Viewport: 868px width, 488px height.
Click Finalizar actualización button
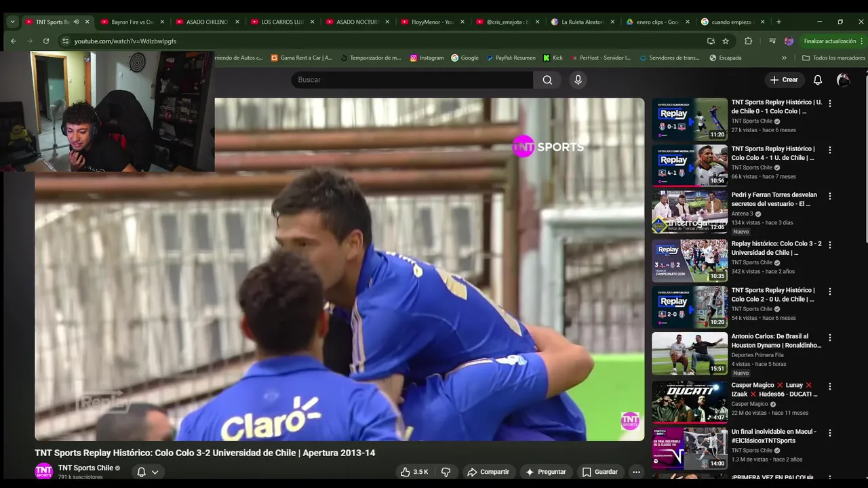tap(830, 41)
